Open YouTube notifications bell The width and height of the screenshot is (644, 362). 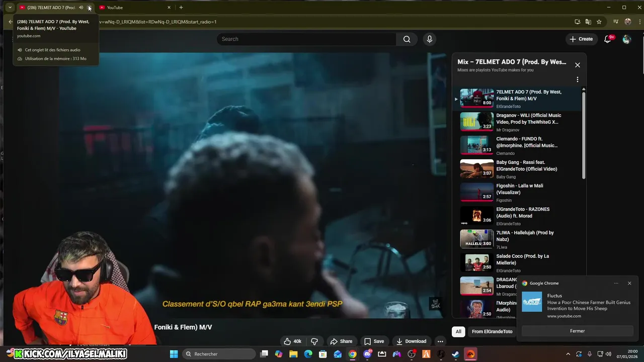[x=608, y=39]
